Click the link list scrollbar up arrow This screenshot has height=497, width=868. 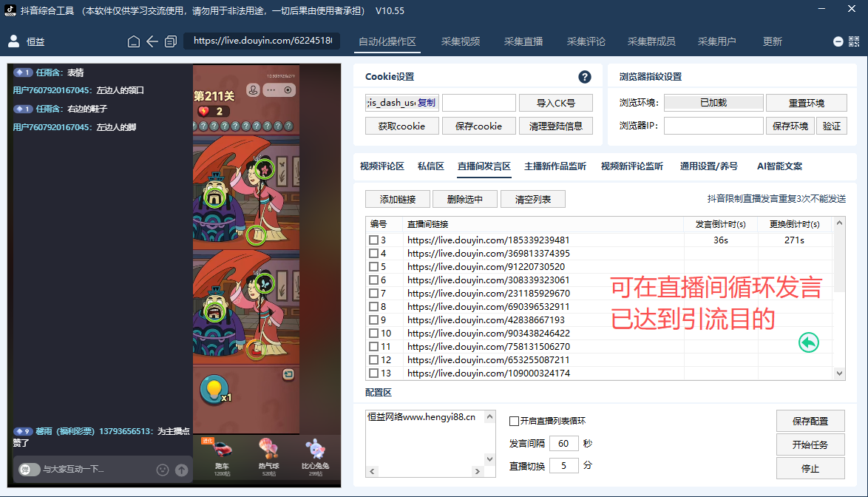point(839,223)
